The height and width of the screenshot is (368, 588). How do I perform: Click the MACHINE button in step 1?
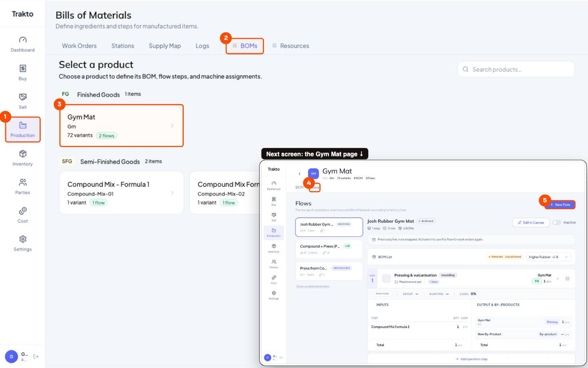tap(382, 294)
